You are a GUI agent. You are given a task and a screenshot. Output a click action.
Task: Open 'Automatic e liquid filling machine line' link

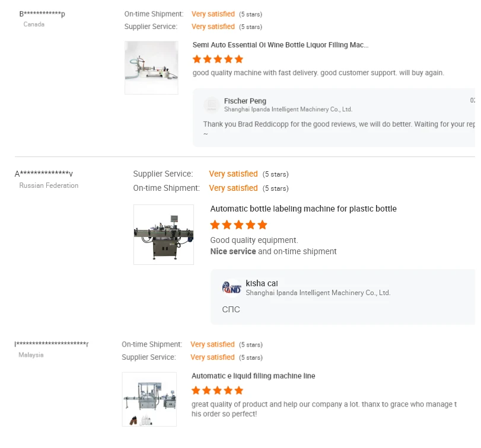pos(253,376)
